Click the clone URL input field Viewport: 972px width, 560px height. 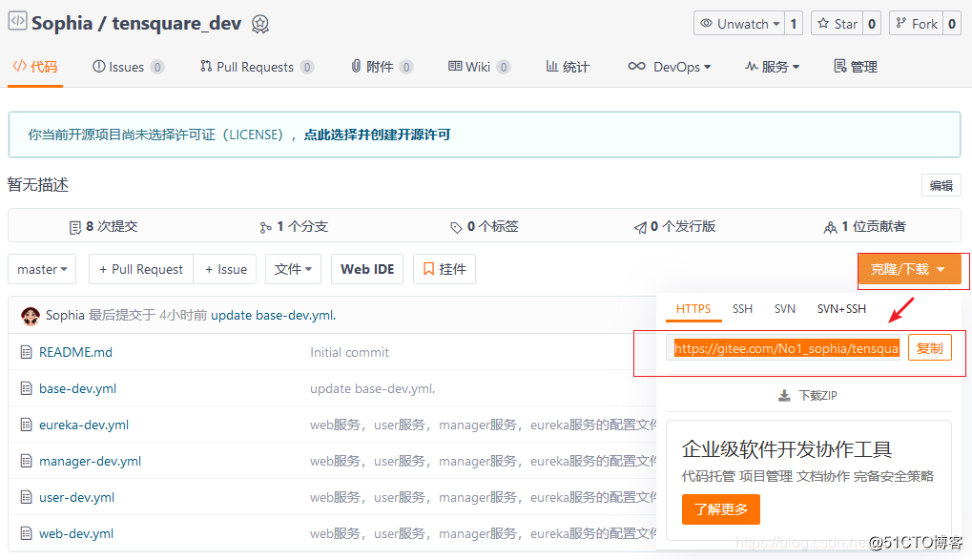point(783,348)
